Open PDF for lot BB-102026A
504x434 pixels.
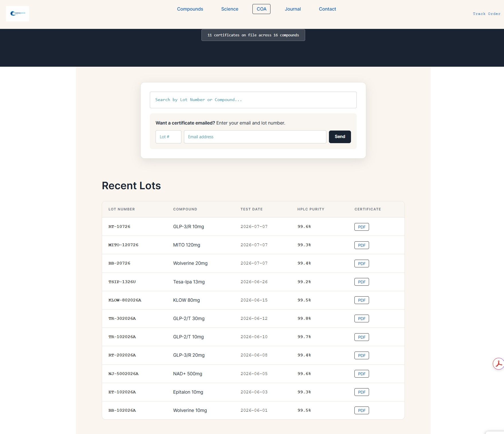click(362, 410)
